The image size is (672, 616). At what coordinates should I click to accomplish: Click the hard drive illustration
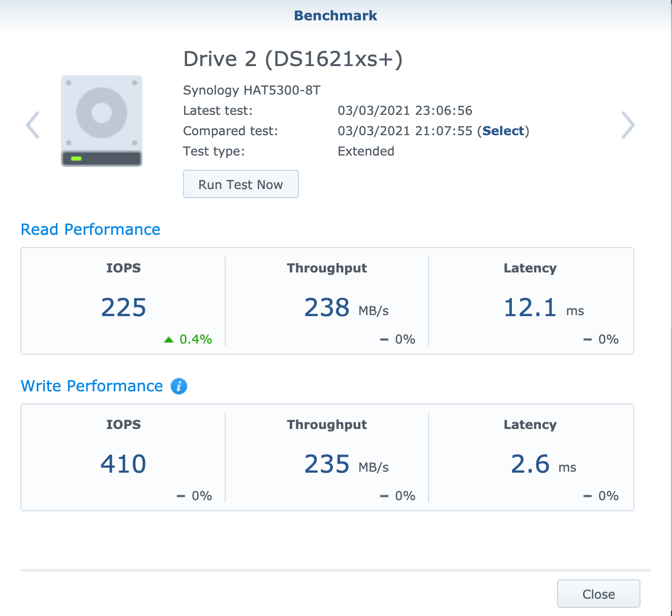(102, 121)
